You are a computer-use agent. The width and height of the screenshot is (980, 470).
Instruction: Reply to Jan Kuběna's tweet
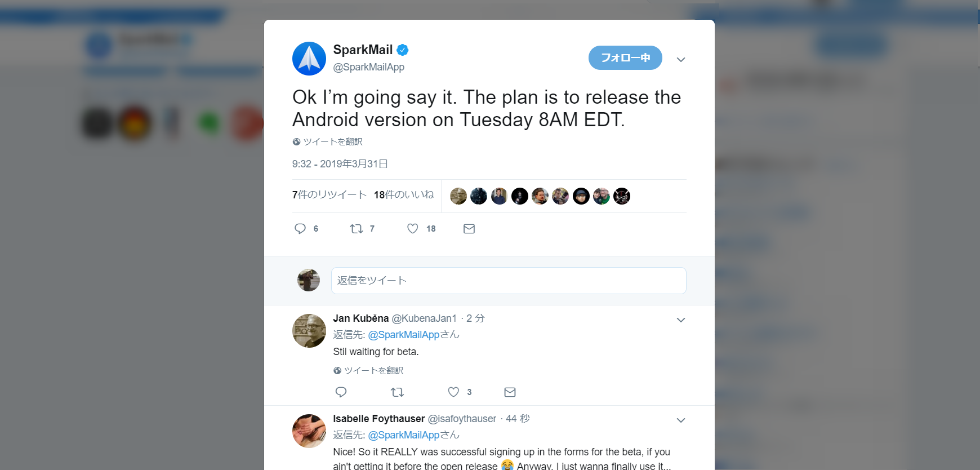(x=341, y=392)
